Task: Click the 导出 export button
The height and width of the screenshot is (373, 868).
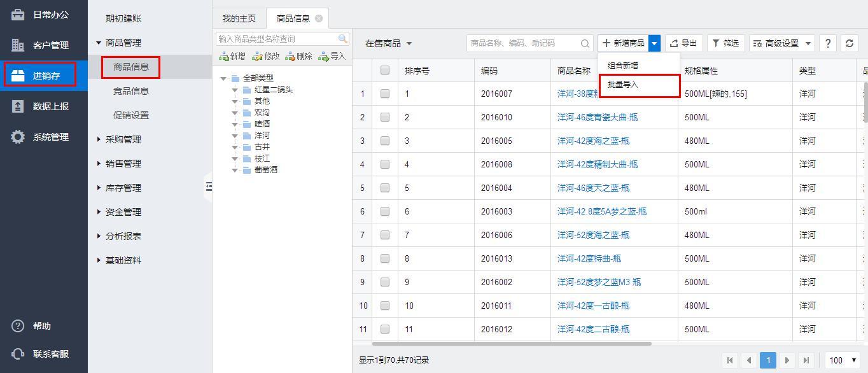Action: [x=683, y=43]
